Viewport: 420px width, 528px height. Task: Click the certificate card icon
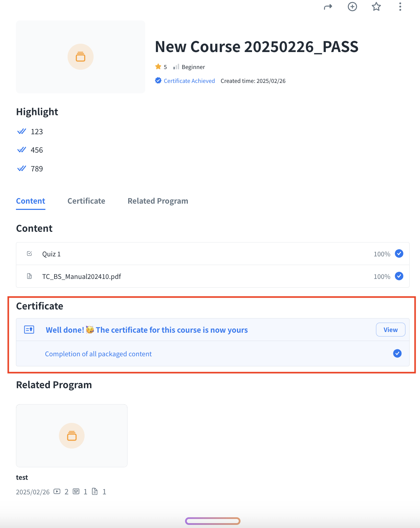(x=29, y=330)
